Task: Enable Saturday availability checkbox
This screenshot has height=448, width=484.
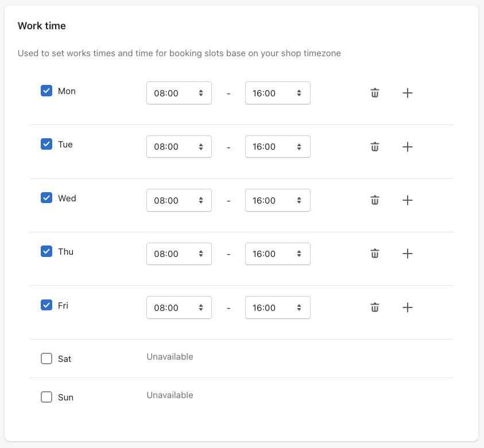Action: [x=47, y=359]
